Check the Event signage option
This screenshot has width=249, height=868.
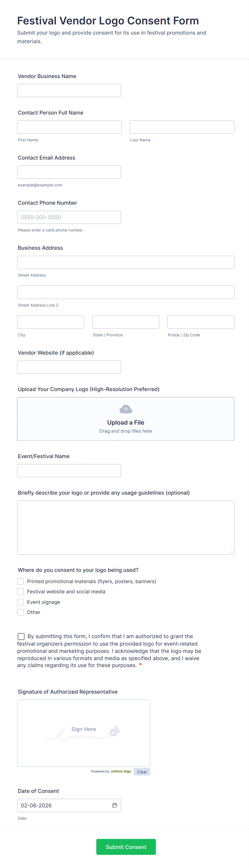pos(21,602)
